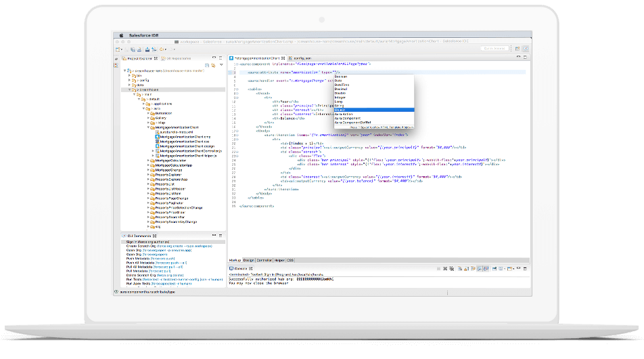Expand the data folder

point(129,85)
